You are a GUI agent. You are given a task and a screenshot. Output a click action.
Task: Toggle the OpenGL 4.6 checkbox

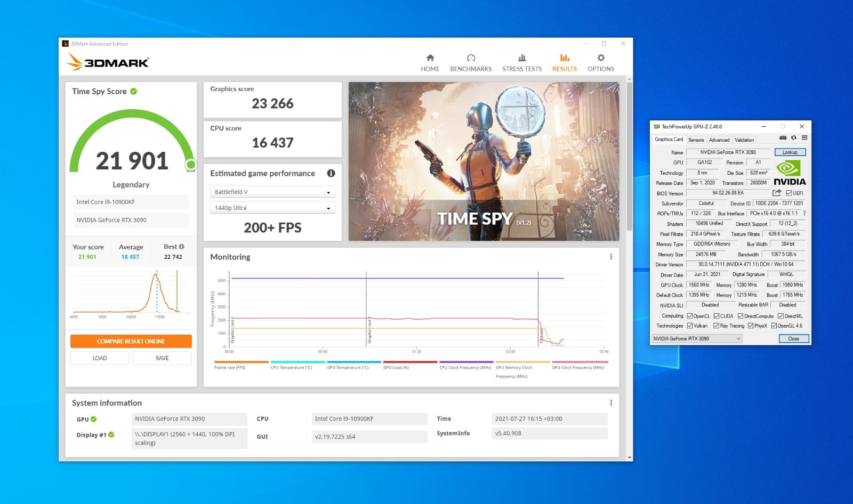pos(774,326)
